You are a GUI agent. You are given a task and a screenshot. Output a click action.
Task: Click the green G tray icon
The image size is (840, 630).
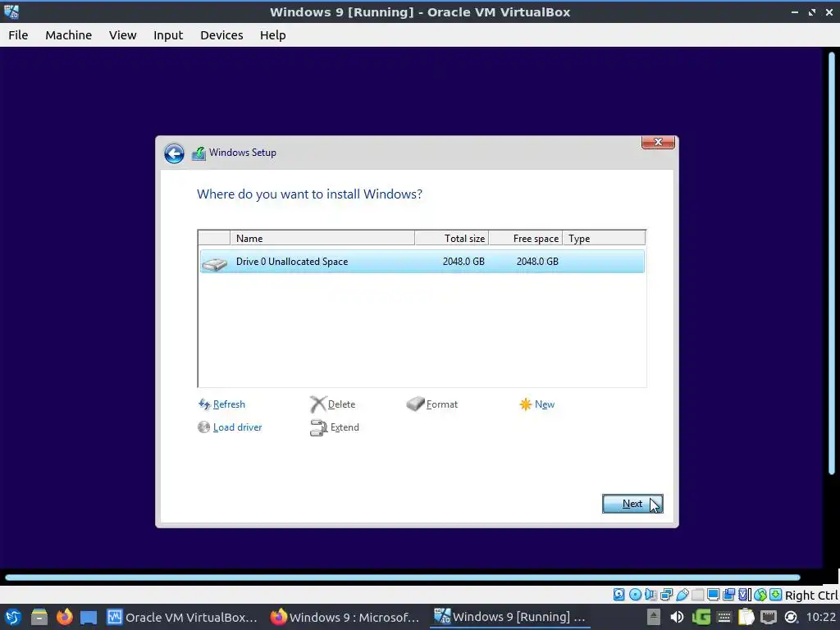[701, 617]
